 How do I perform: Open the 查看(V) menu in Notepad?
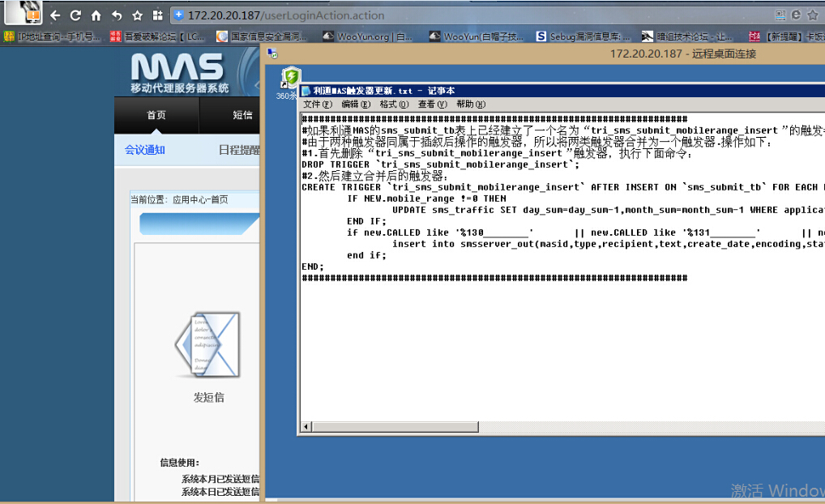[x=433, y=105]
